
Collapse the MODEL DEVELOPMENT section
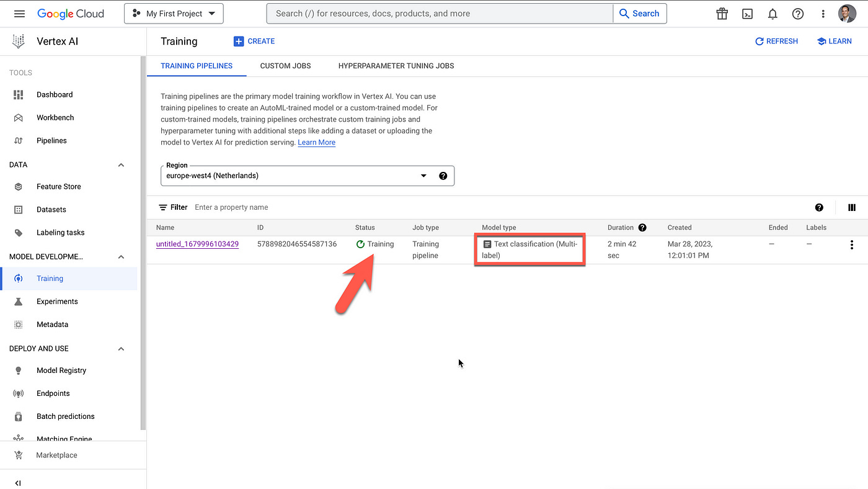pos(121,256)
